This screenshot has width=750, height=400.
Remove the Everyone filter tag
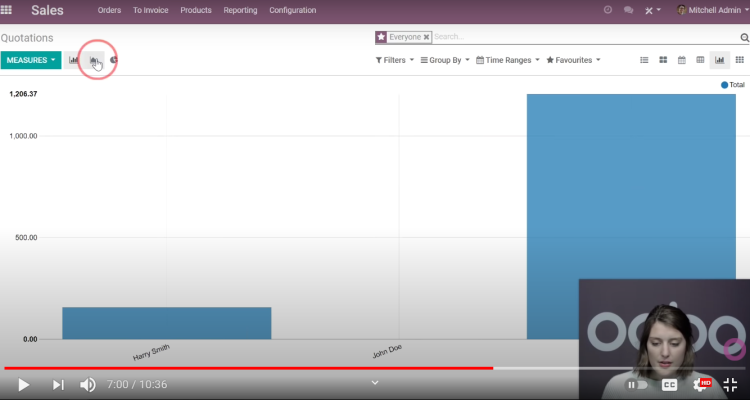[x=426, y=37]
